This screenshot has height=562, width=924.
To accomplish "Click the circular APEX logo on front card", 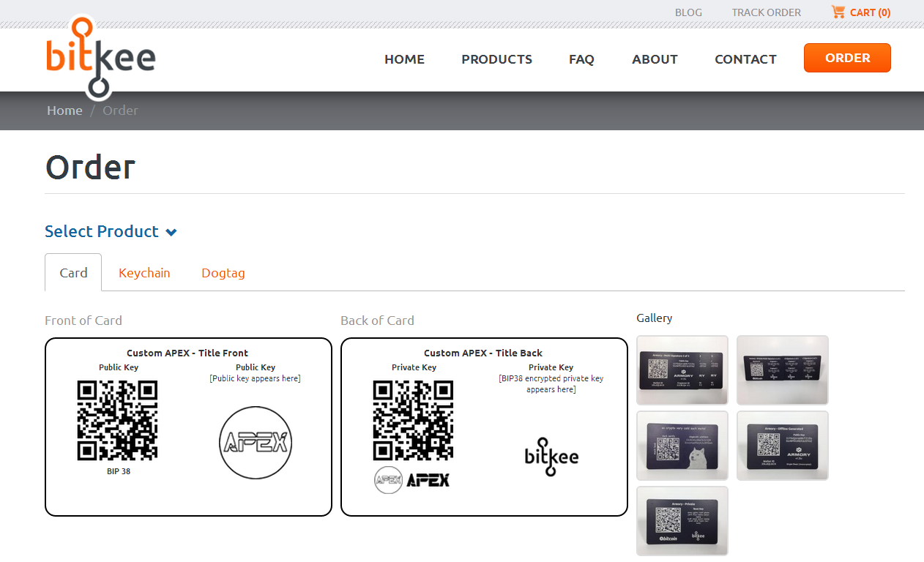I will [256, 443].
